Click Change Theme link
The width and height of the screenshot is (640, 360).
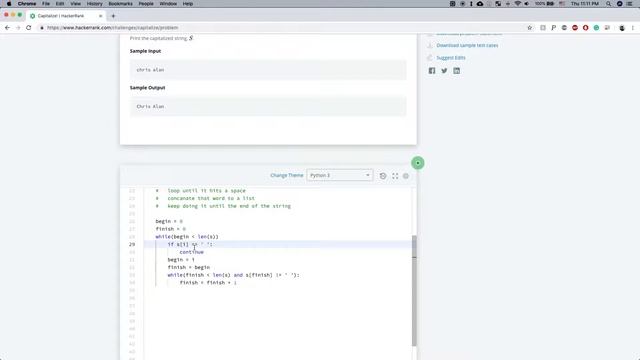click(x=287, y=175)
